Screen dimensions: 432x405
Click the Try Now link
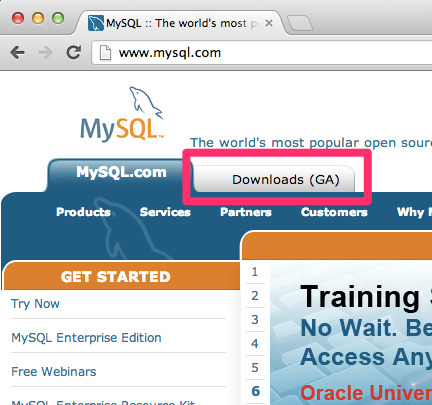(x=35, y=304)
